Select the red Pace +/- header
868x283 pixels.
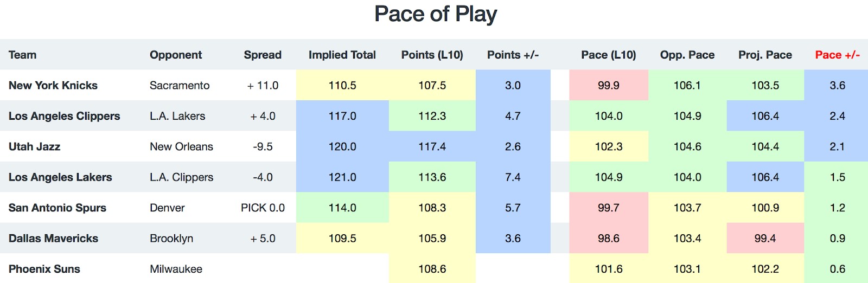pyautogui.click(x=838, y=55)
